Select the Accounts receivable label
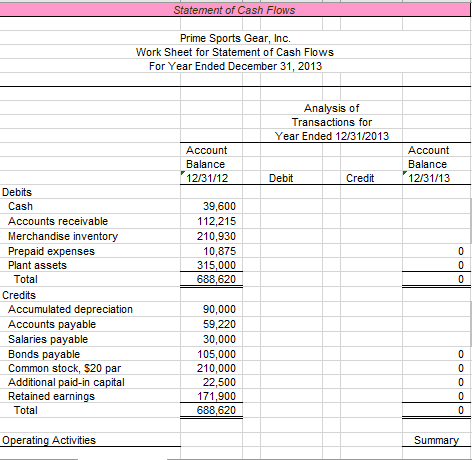This screenshot has height=460, width=472. 58,221
